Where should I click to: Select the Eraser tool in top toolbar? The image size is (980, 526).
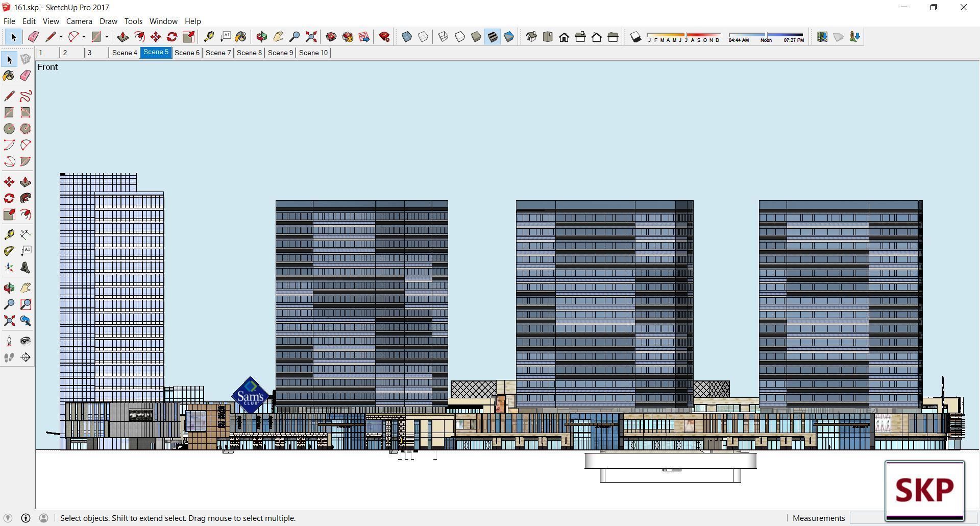point(33,37)
